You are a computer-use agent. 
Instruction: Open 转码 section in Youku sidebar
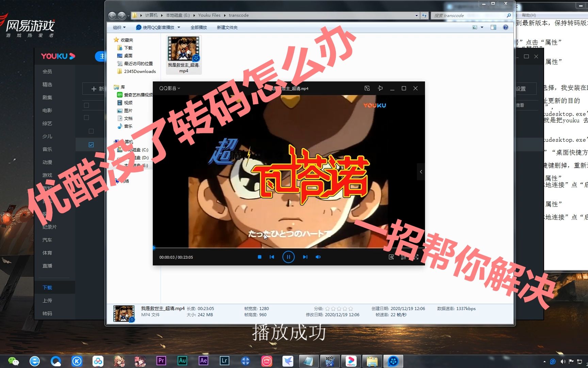pyautogui.click(x=47, y=313)
